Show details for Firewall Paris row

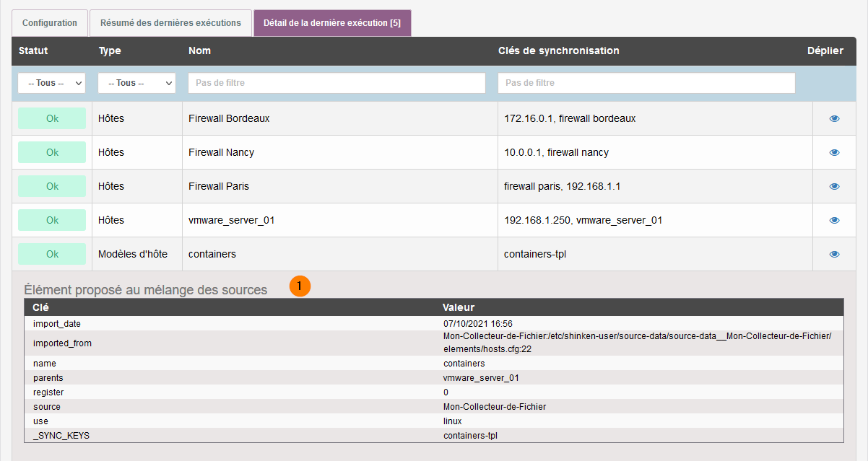[x=834, y=187]
